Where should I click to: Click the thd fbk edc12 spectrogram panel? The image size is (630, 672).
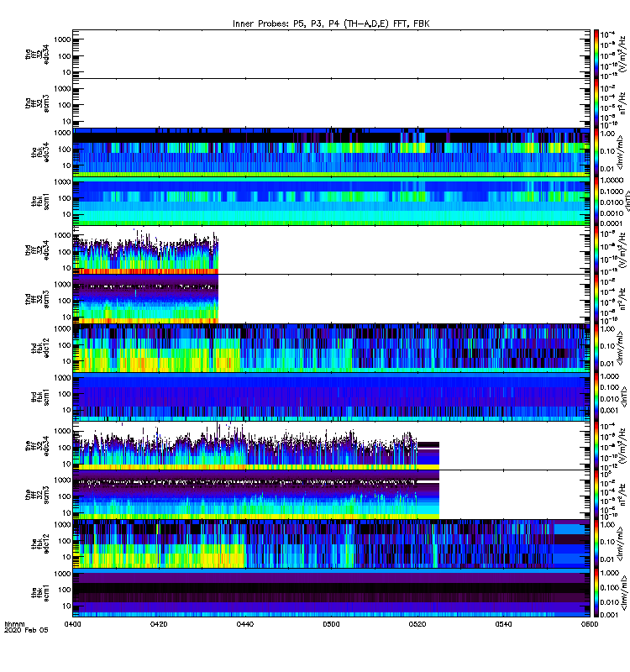tap(331, 348)
